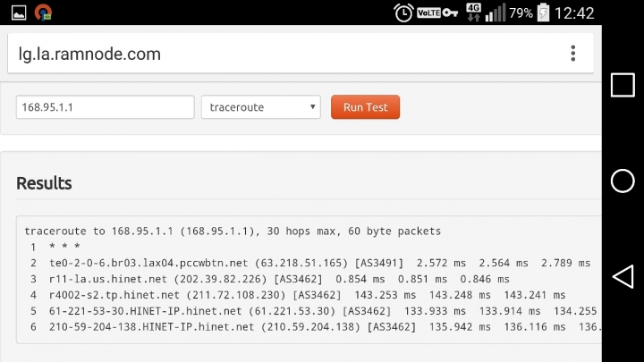Tap the OpenVPN notification icon

(43, 13)
